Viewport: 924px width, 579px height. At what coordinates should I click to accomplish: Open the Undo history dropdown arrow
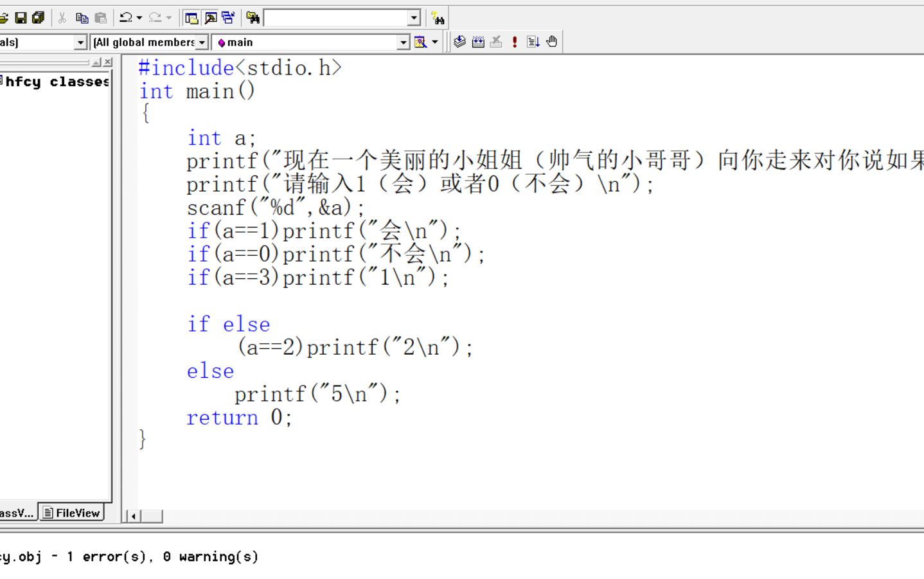[139, 18]
